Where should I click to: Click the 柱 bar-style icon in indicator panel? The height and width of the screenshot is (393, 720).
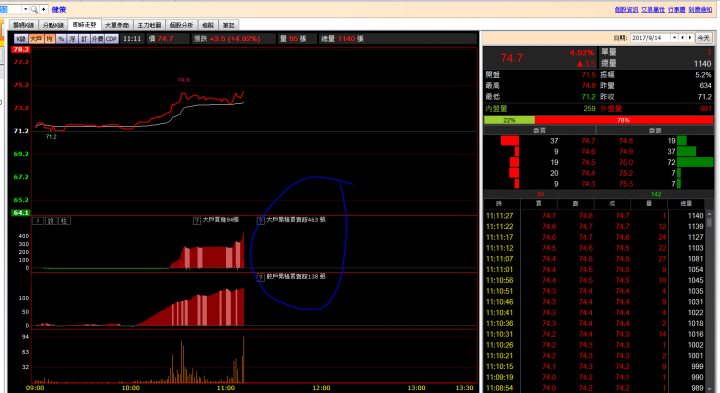coord(64,221)
